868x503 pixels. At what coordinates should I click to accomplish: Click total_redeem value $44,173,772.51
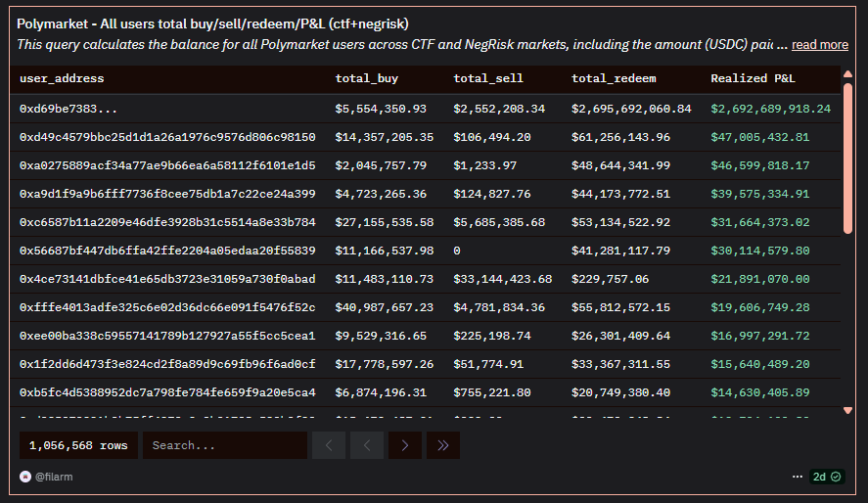620,194
